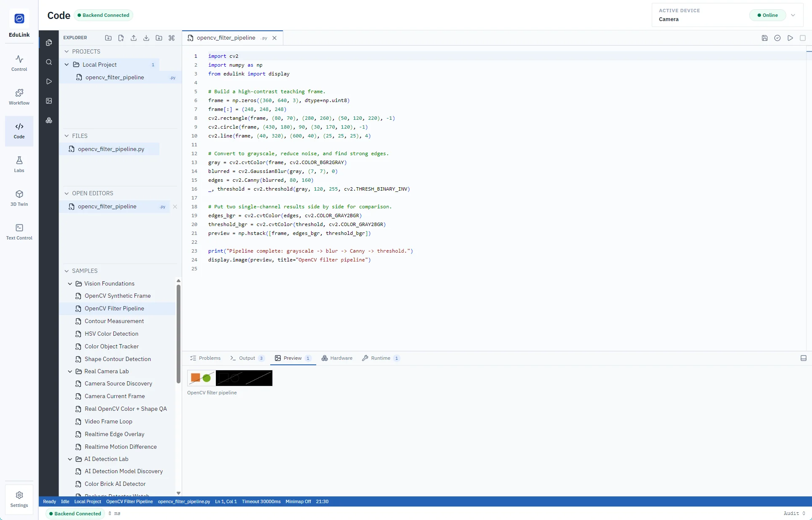Switch to the Runtime tab

pyautogui.click(x=381, y=358)
